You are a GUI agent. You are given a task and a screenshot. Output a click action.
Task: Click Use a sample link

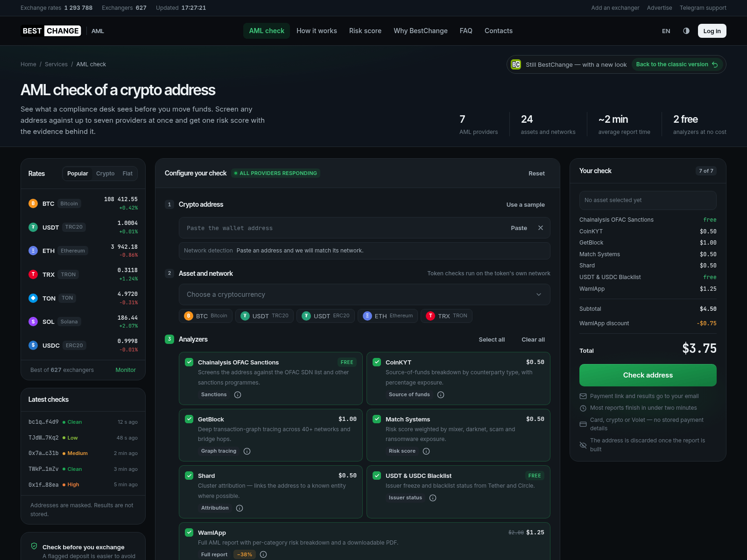tap(526, 204)
